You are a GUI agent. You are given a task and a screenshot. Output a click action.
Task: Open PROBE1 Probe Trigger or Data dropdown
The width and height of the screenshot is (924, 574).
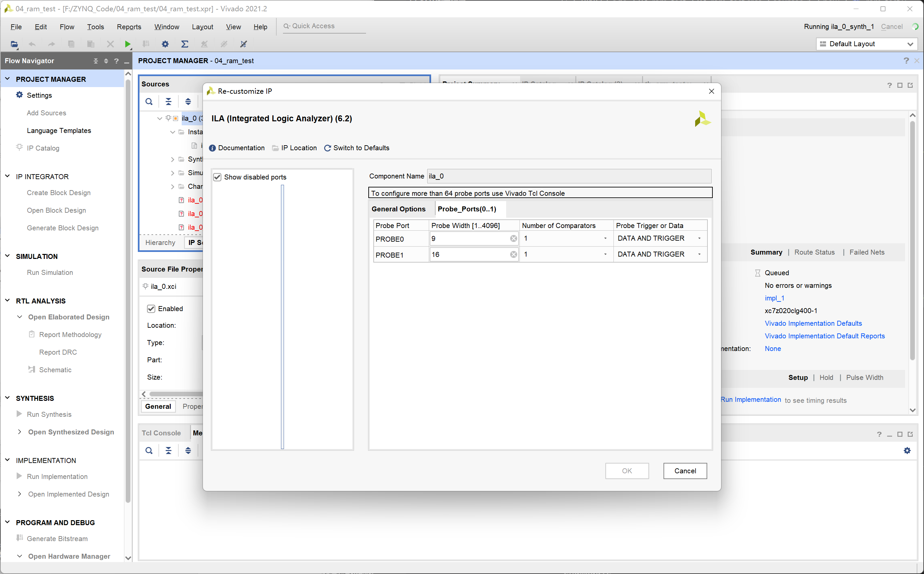[699, 254]
